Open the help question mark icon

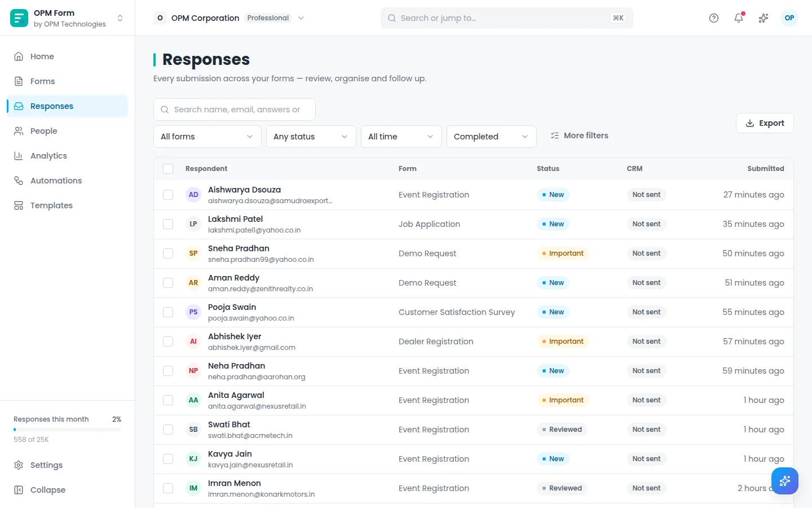(714, 18)
